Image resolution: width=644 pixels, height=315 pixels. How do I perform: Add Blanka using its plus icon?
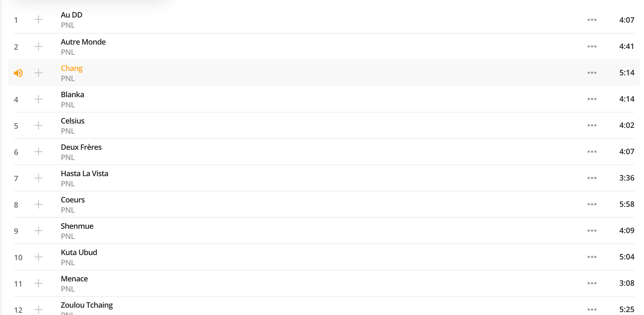pos(38,99)
